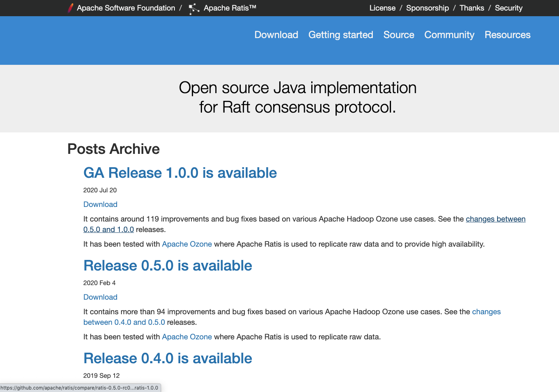Image resolution: width=559 pixels, height=392 pixels.
Task: Click Download under Release 0.5.0
Action: [x=100, y=297]
